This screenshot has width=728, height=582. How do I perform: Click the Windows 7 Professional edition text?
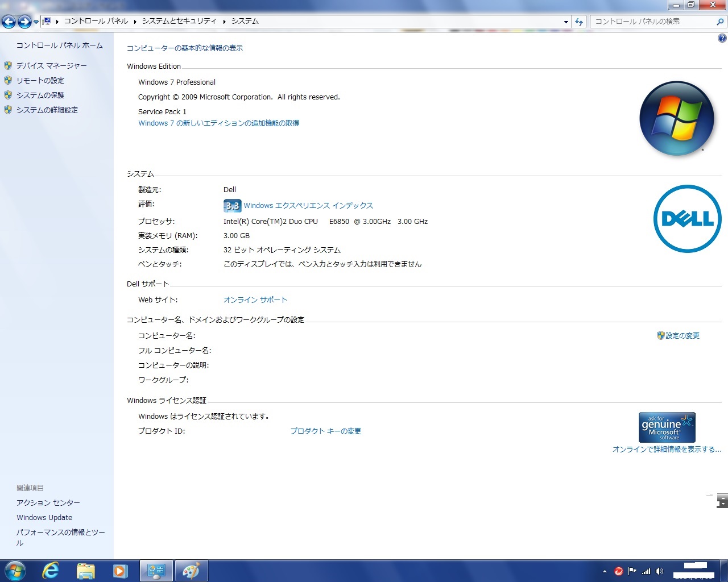point(177,82)
